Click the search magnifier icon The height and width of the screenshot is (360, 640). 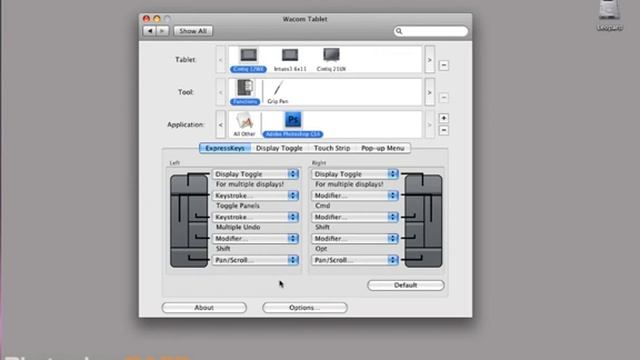point(399,31)
